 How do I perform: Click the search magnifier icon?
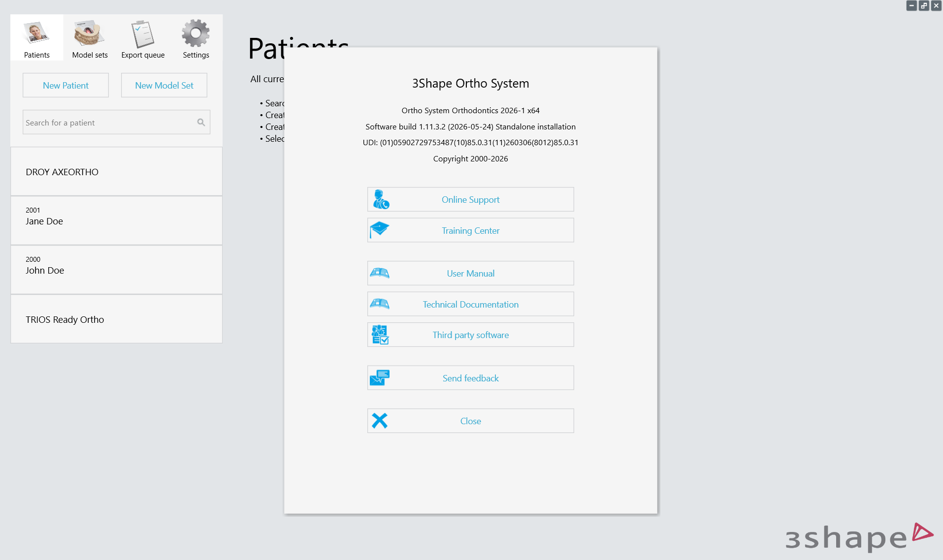coord(201,122)
